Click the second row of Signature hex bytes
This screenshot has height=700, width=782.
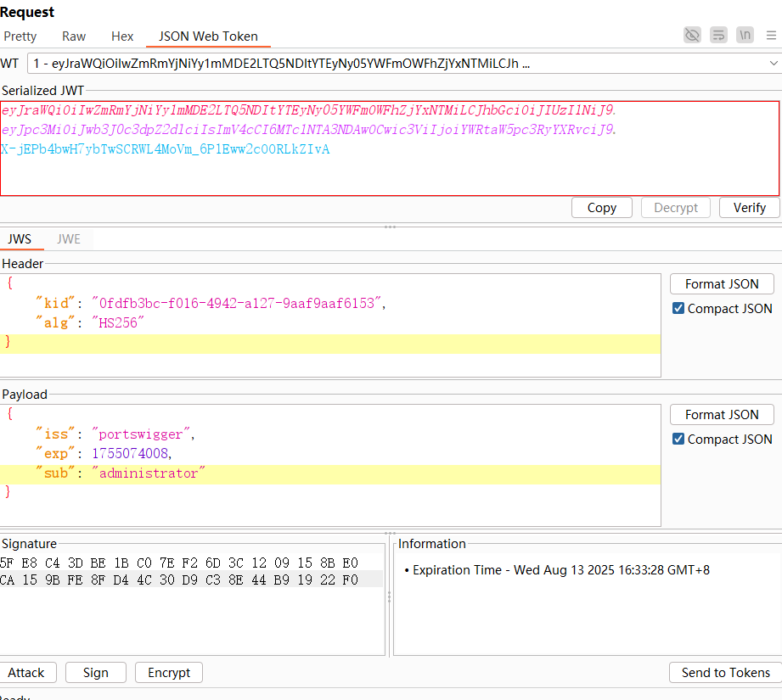(179, 580)
